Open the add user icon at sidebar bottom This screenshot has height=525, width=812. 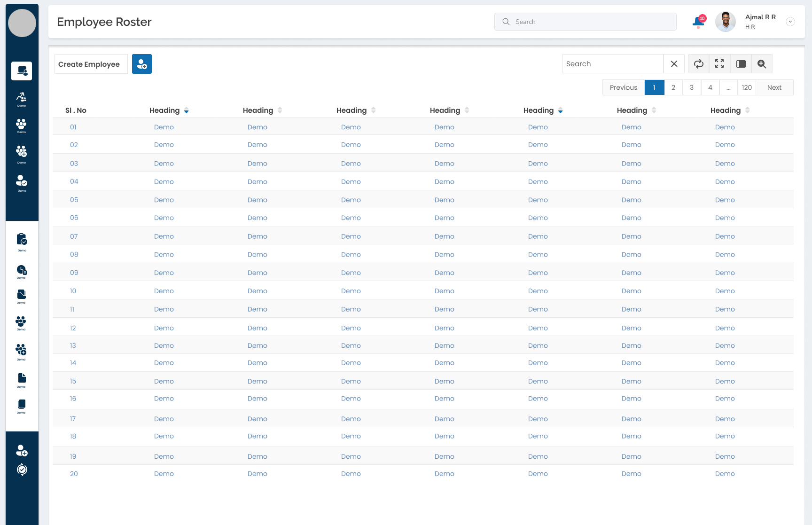pyautogui.click(x=22, y=451)
